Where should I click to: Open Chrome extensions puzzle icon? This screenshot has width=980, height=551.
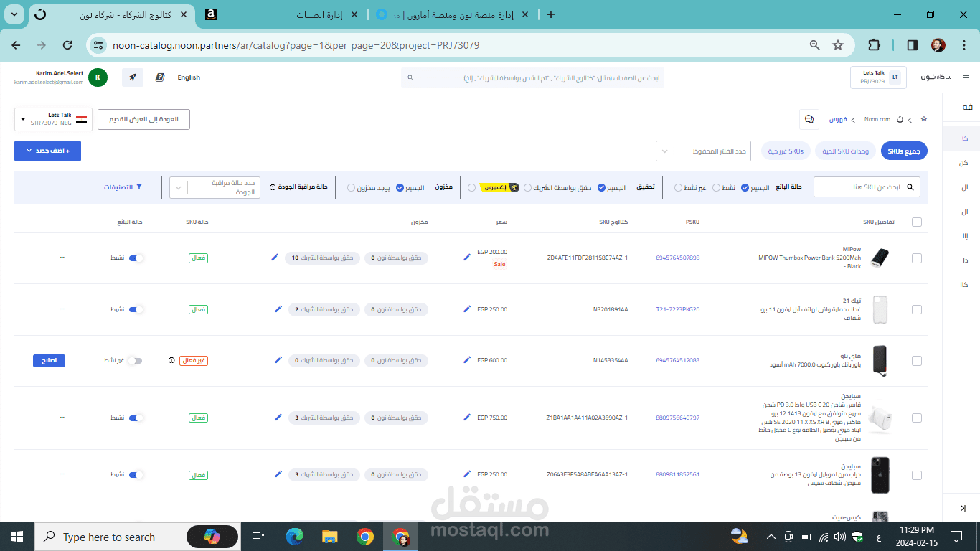coord(874,45)
